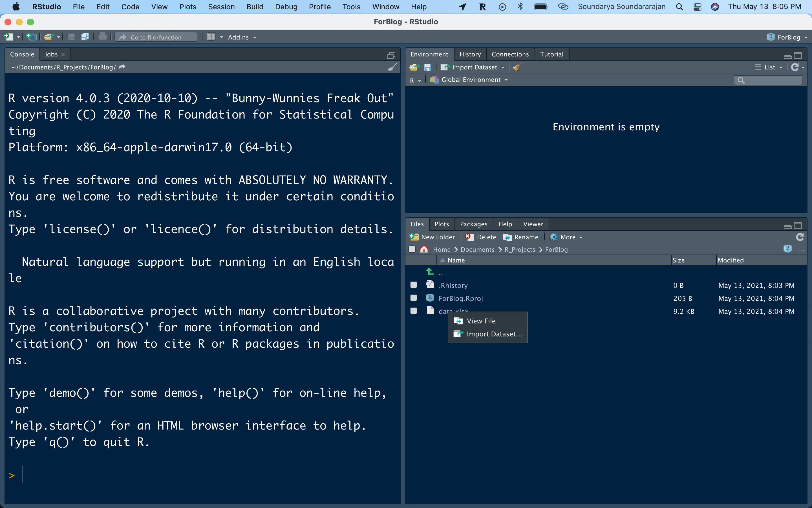Create a new project via toolbar icon
The height and width of the screenshot is (508, 812).
pyautogui.click(x=32, y=37)
